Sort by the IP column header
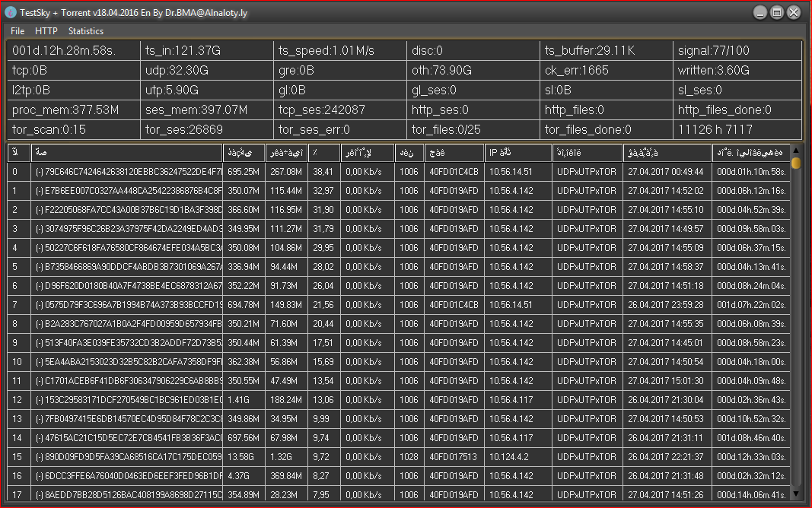Image resolution: width=812 pixels, height=508 pixels. 517,153
